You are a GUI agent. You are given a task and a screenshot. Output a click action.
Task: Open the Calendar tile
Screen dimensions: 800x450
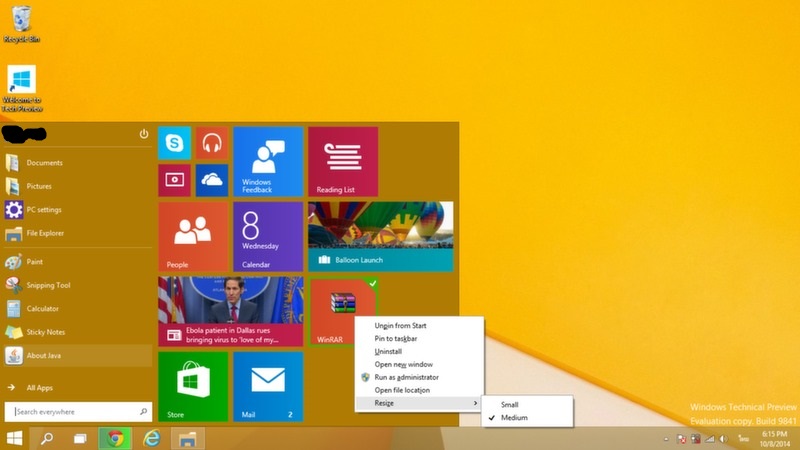click(268, 237)
